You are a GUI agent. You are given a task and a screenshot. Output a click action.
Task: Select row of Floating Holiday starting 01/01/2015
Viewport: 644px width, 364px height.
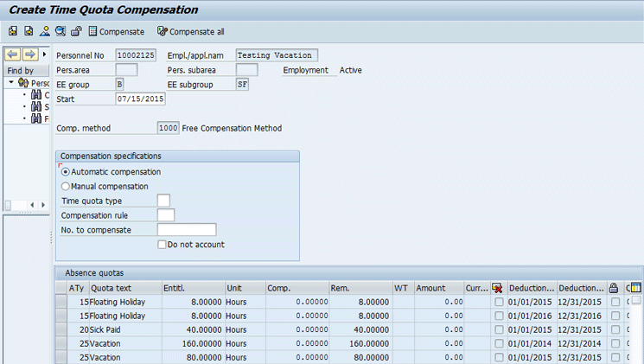[x=61, y=302]
